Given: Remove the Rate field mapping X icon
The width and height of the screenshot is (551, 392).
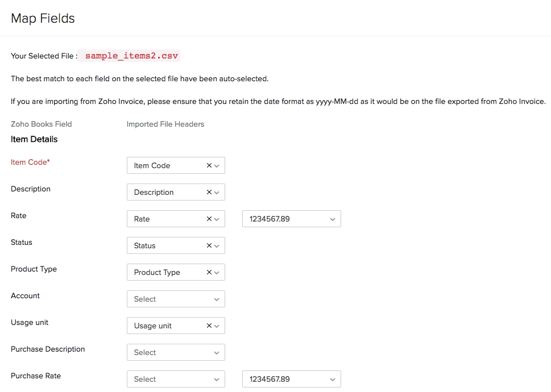Looking at the screenshot, I should pyautogui.click(x=209, y=219).
